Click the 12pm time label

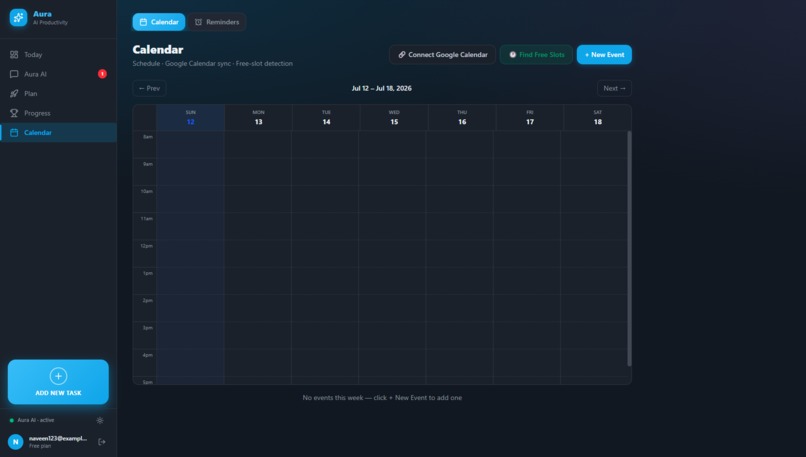(146, 246)
